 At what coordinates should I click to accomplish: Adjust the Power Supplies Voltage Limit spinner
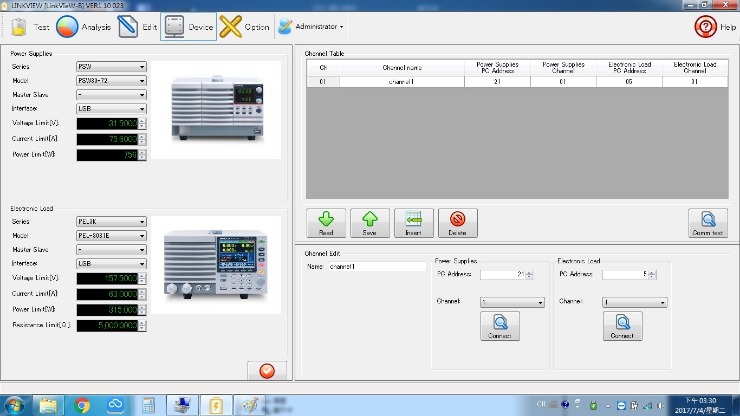pyautogui.click(x=142, y=123)
